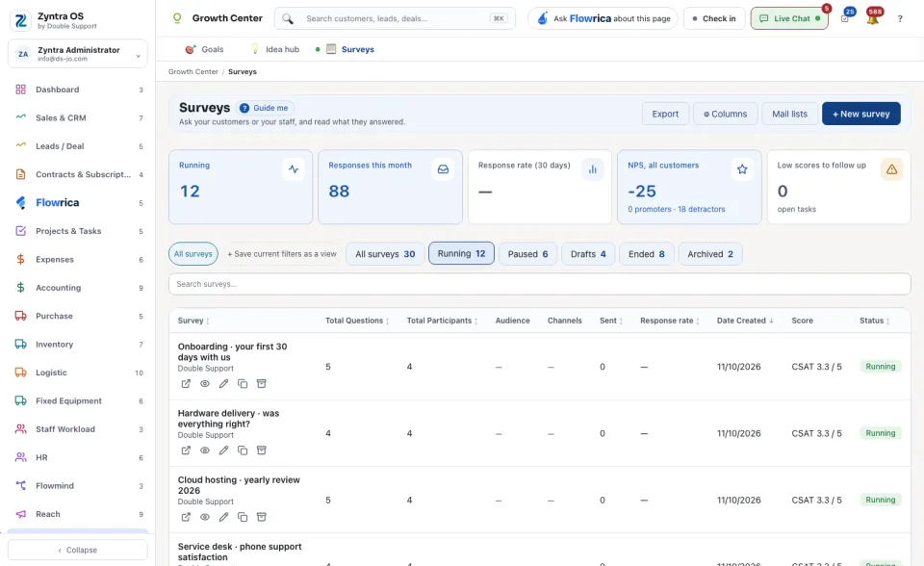
Task: Open the Columns chooser
Action: tap(725, 114)
